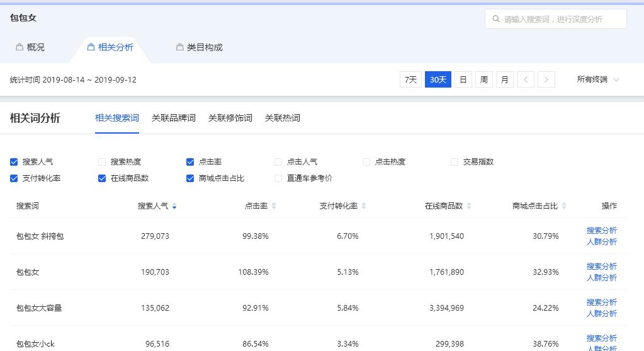
Task: Uncheck the 在线商品数 checkbox
Action: pos(102,178)
